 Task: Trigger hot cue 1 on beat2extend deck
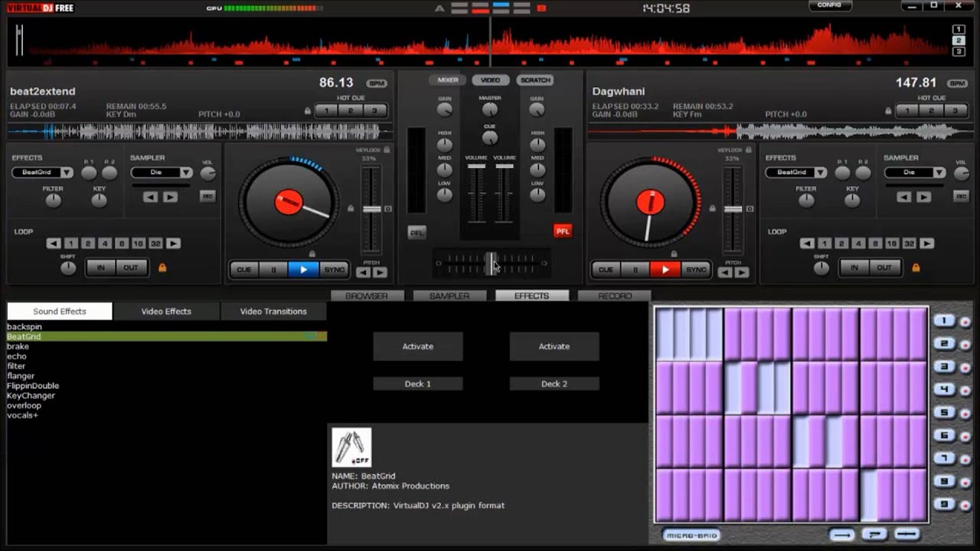[327, 110]
